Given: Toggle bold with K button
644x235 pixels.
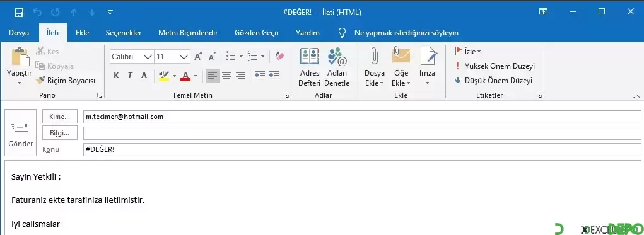Looking at the screenshot, I should coord(116,76).
